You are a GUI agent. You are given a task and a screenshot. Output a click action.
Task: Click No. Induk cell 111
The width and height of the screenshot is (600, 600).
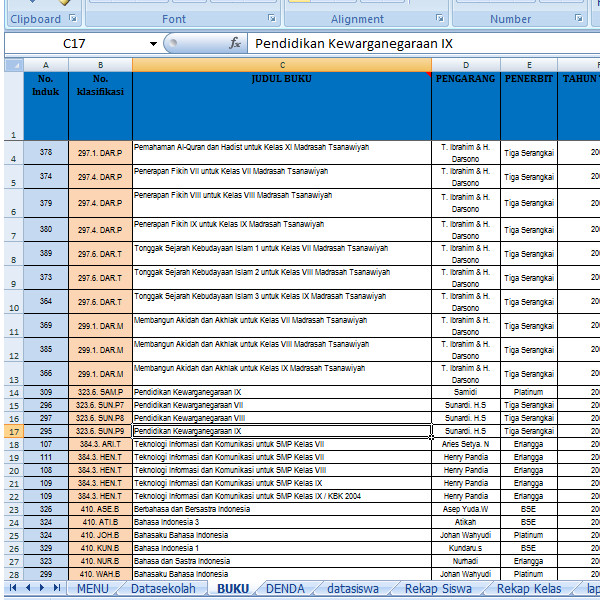pyautogui.click(x=46, y=457)
